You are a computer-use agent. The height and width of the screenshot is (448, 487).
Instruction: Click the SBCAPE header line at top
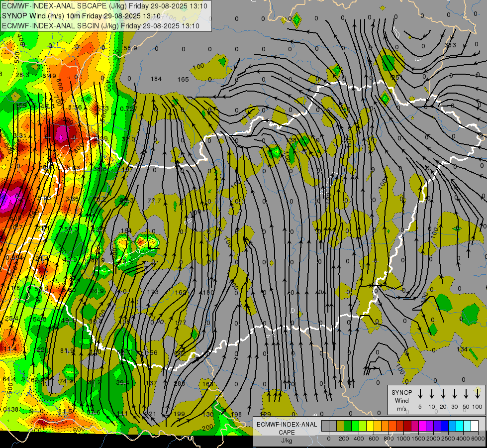pos(104,6)
